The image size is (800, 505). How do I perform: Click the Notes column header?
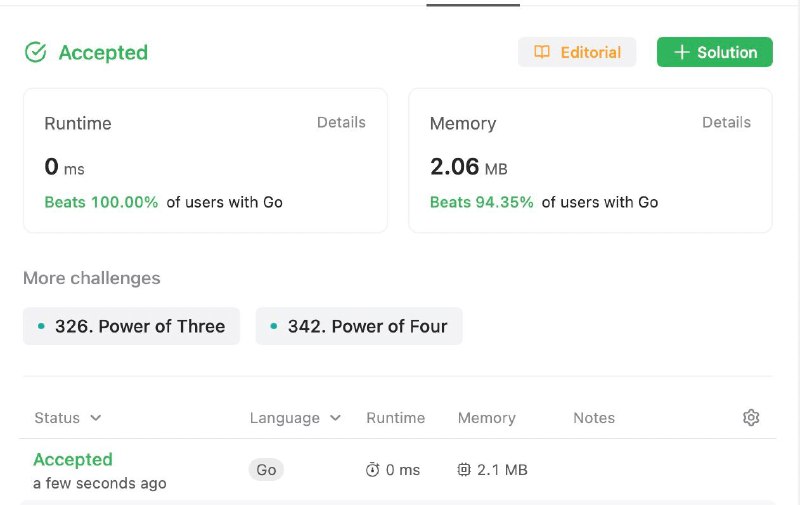(594, 418)
